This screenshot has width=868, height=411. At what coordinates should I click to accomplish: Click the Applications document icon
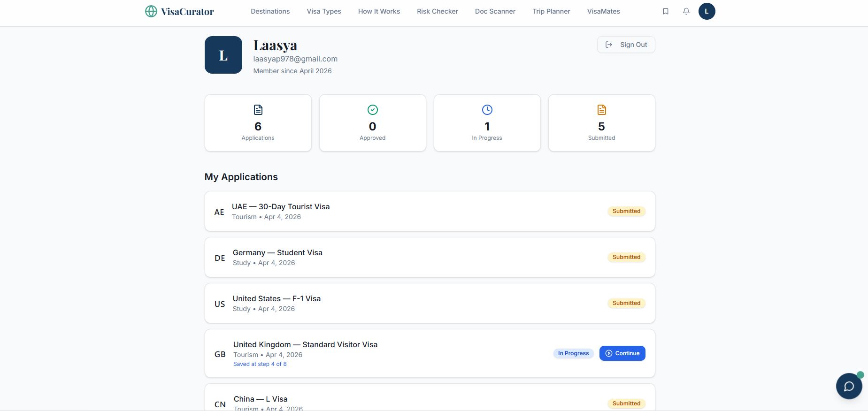258,110
